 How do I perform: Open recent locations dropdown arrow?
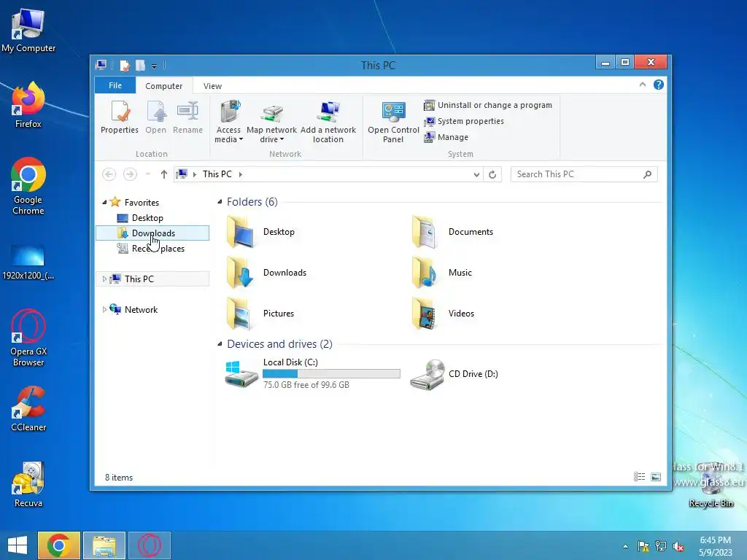click(148, 174)
